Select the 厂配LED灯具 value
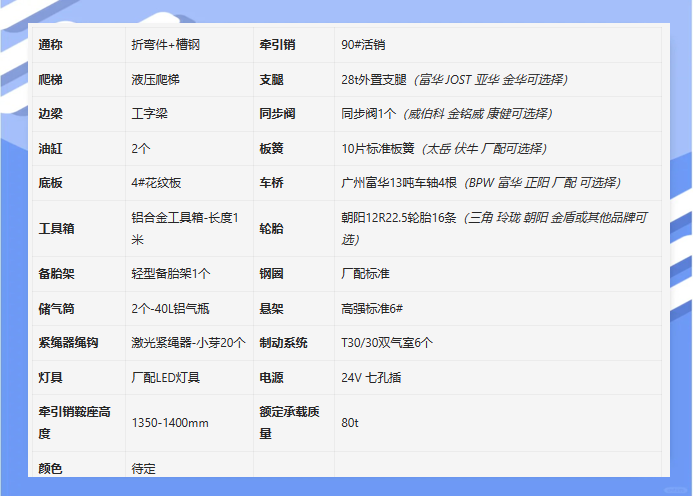Viewport: 693px width, 496px height. pos(166,378)
